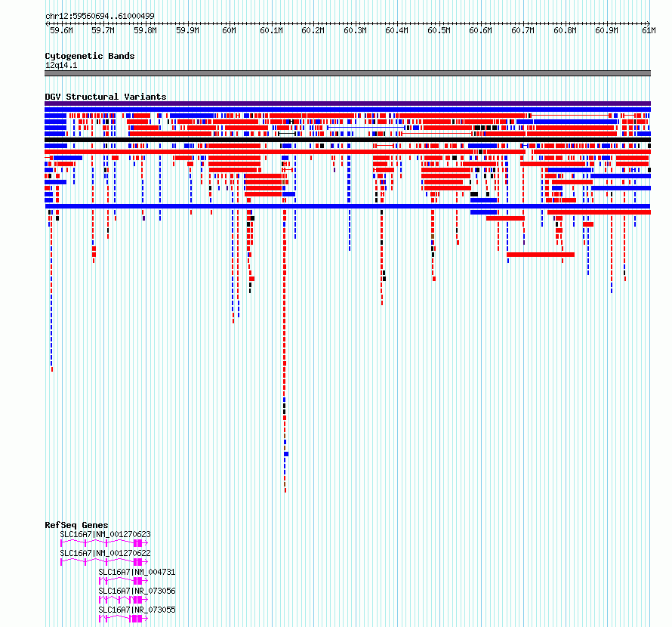The width and height of the screenshot is (672, 627).
Task: Open the RefSeq Genes track title
Action: 77,525
